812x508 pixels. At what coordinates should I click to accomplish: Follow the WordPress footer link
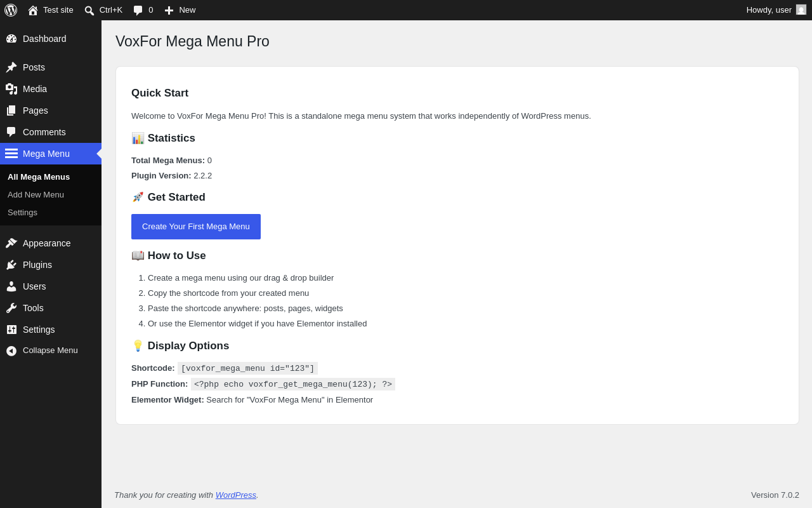tap(236, 495)
